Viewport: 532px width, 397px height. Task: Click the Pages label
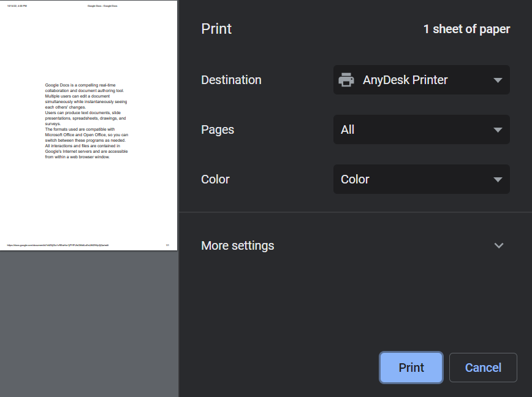[x=218, y=129]
